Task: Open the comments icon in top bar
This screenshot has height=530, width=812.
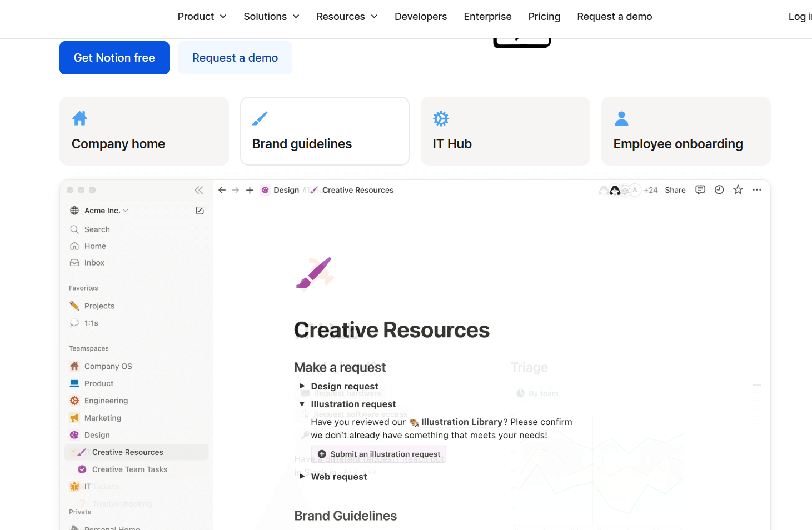Action: point(700,190)
